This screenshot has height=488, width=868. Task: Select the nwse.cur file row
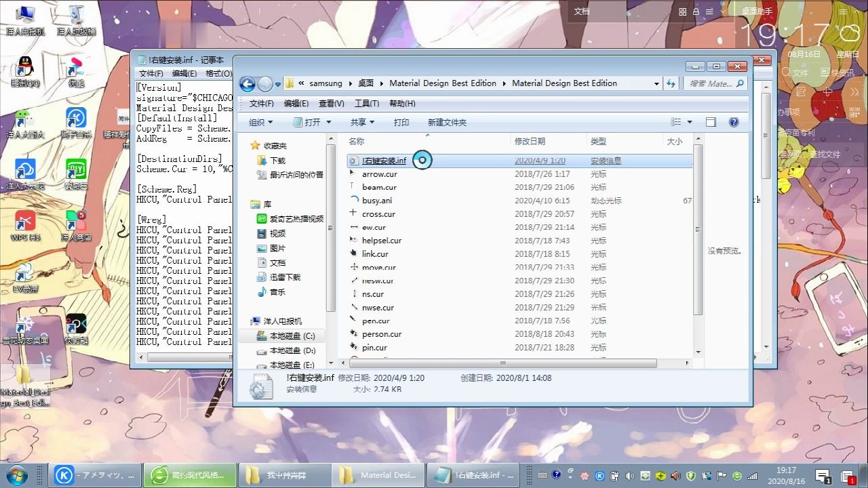click(x=519, y=308)
